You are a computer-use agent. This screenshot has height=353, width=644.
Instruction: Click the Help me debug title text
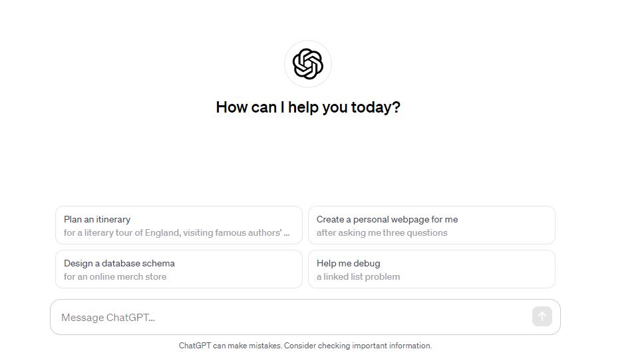349,263
